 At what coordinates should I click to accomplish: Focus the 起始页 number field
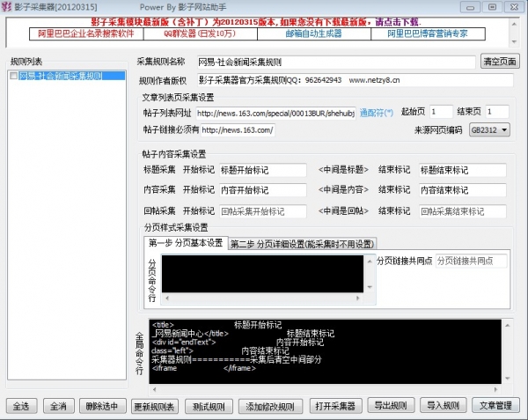tap(441, 112)
